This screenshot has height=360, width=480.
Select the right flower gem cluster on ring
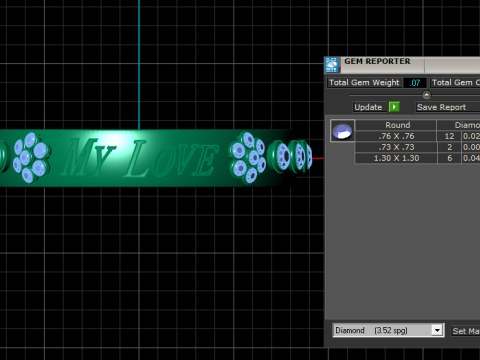point(247,158)
